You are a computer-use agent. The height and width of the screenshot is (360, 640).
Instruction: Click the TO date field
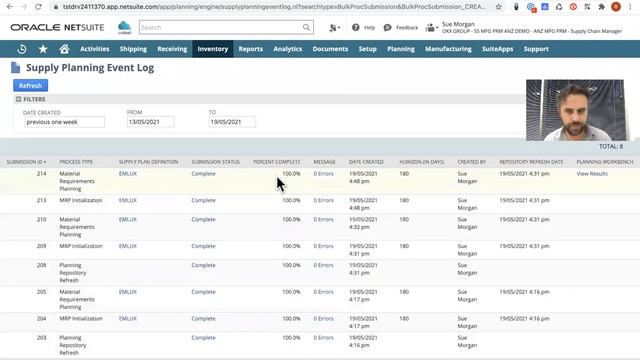coord(232,122)
